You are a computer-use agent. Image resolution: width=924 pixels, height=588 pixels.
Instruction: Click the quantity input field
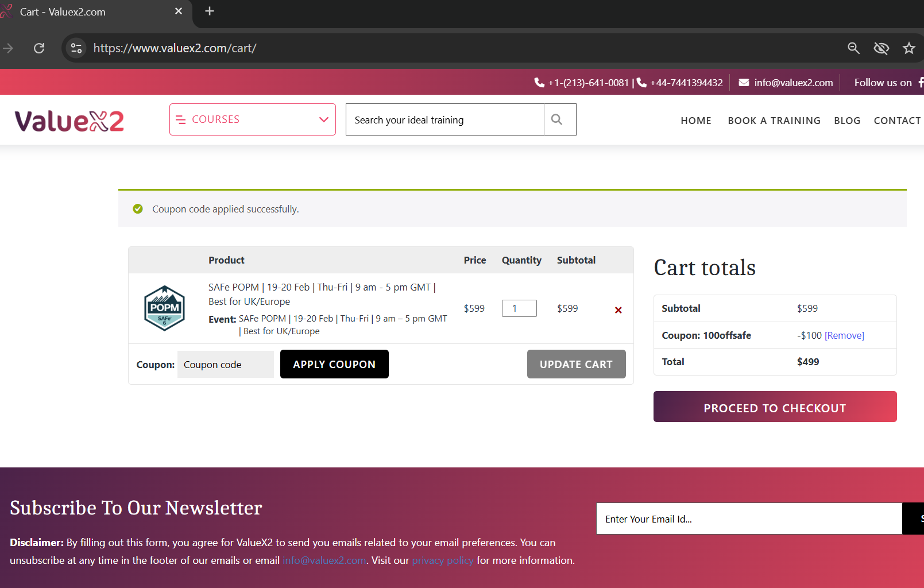tap(519, 308)
